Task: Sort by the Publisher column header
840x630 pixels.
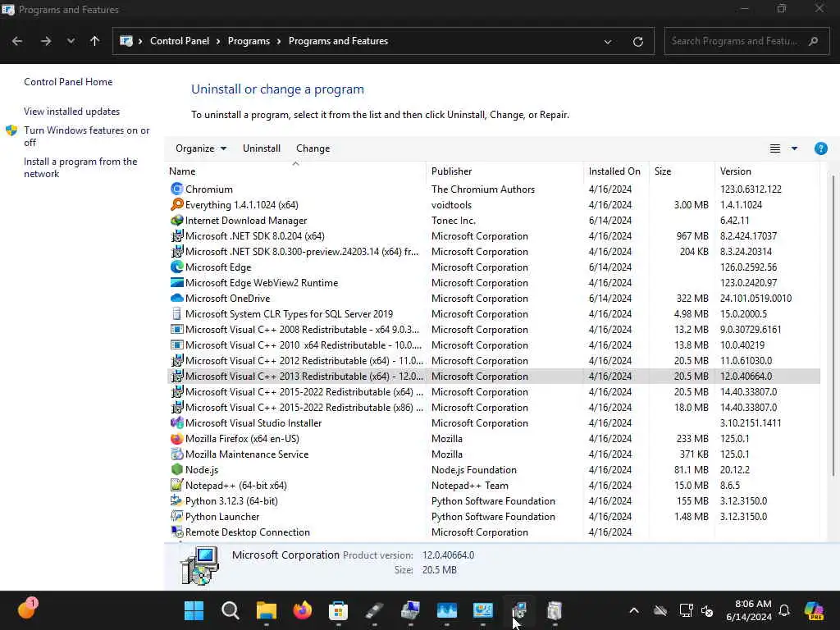Action: 452,171
